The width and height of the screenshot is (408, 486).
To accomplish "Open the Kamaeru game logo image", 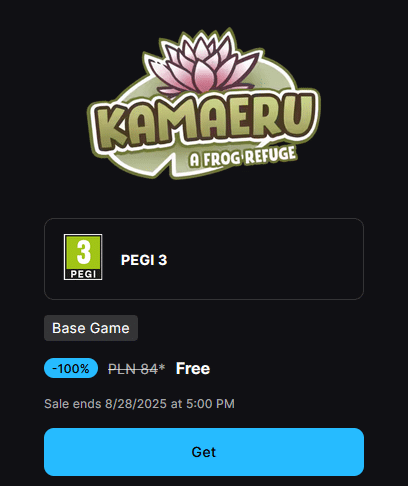I will click(204, 103).
